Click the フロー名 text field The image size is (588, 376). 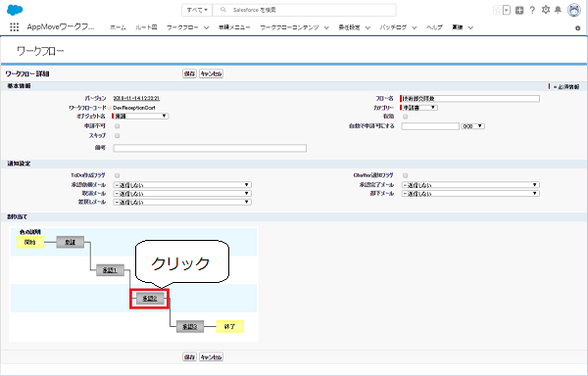coord(470,99)
